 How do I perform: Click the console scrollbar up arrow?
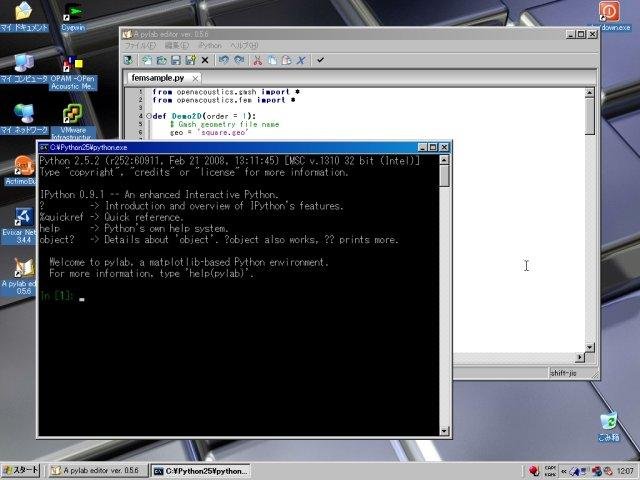pos(444,159)
